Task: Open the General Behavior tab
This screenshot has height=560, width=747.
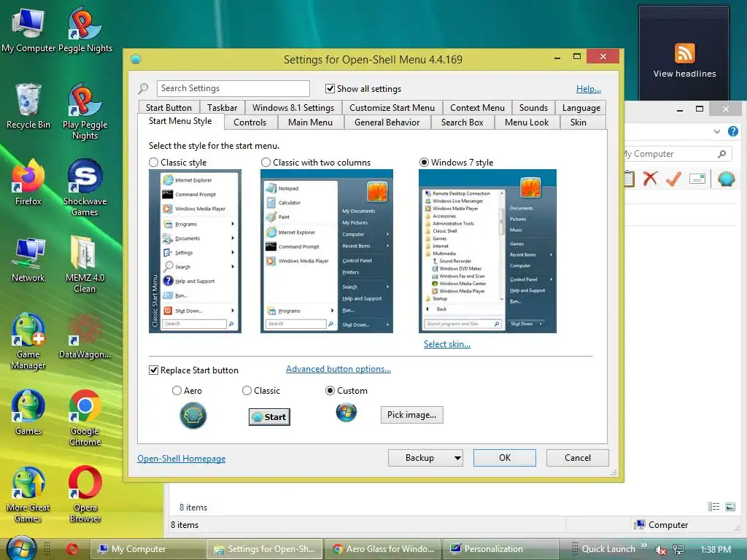Action: pos(387,122)
